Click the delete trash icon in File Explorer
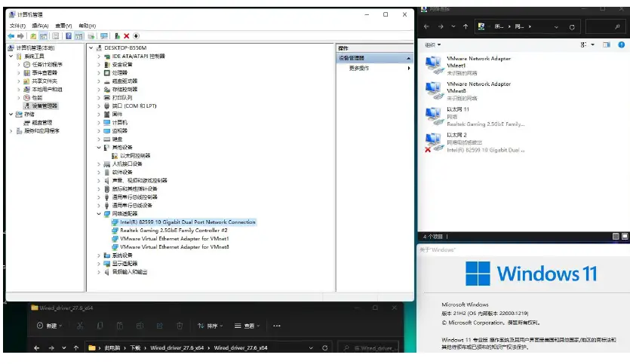 click(x=179, y=326)
